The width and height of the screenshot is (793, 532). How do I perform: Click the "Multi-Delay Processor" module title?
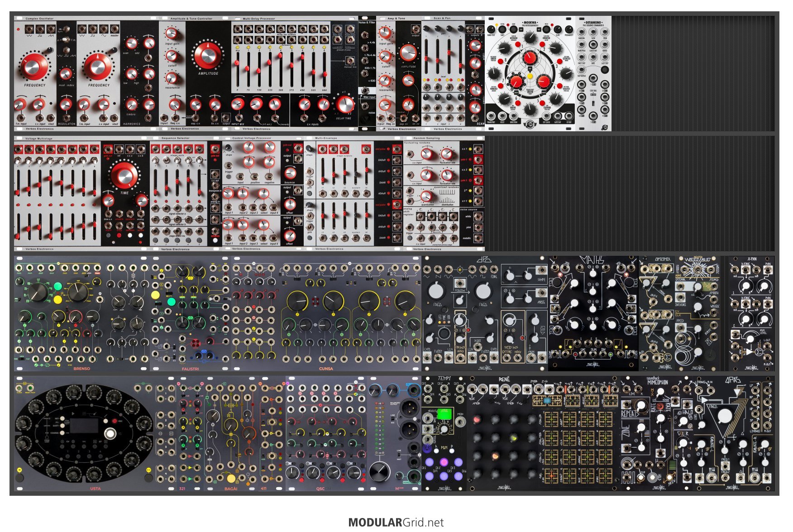259,19
